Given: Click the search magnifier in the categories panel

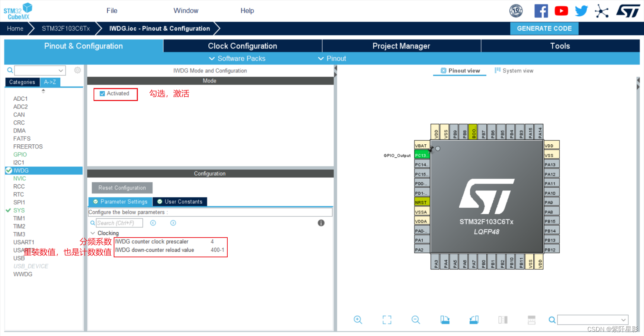Looking at the screenshot, I should coord(10,70).
